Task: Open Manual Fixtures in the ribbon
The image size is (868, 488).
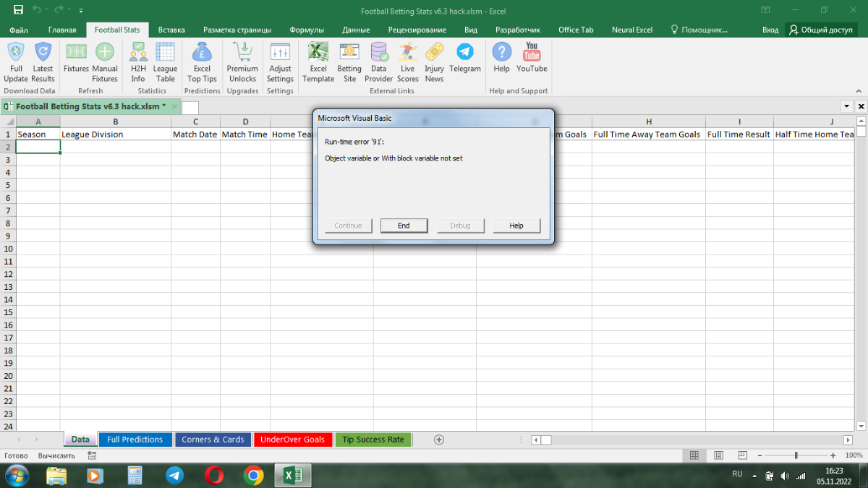Action: click(x=105, y=63)
